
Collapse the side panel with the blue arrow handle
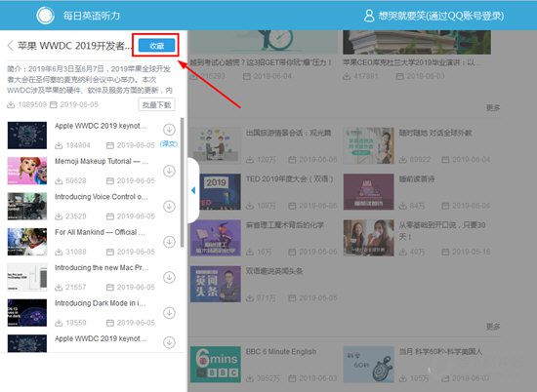coord(193,190)
